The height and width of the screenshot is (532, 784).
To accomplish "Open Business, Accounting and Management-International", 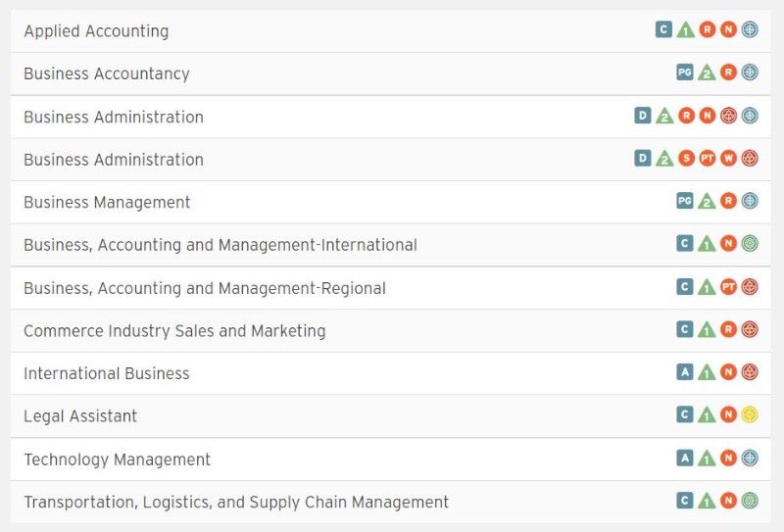I will coord(220,245).
